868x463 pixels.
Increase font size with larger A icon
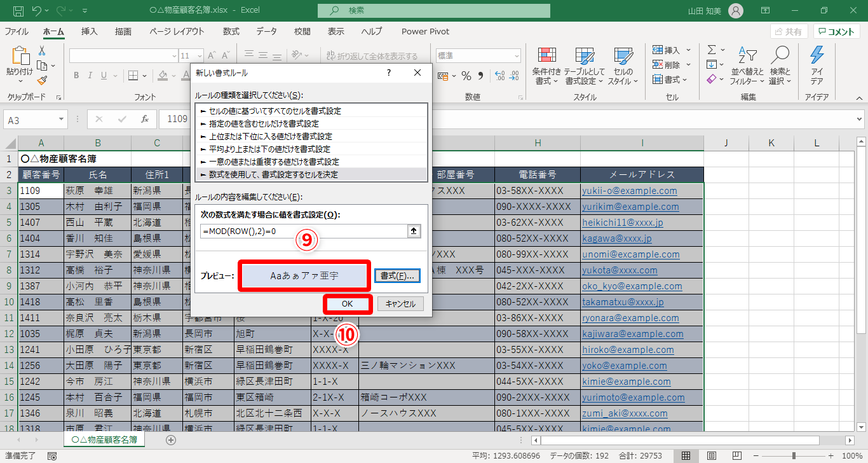(212, 55)
